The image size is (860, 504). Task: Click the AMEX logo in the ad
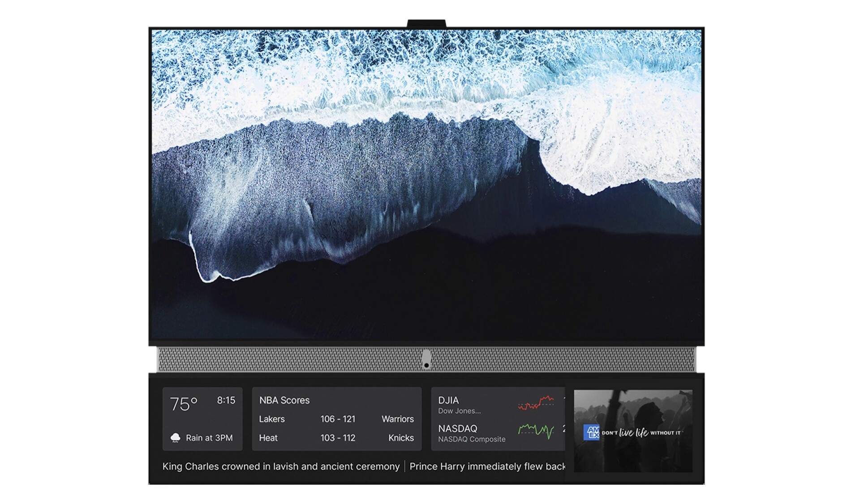tap(591, 432)
